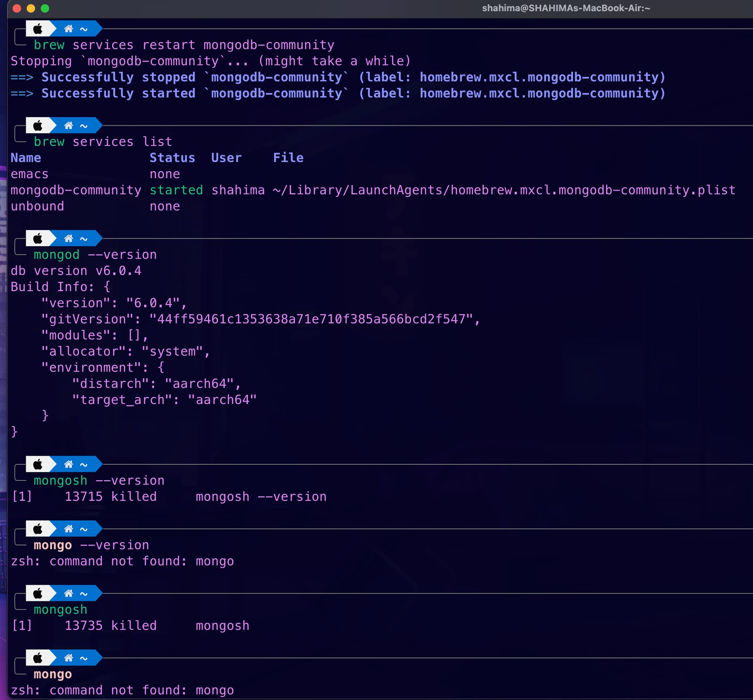The width and height of the screenshot is (753, 700).
Task: Click the db version v6.0.4 output line
Action: [x=76, y=270]
